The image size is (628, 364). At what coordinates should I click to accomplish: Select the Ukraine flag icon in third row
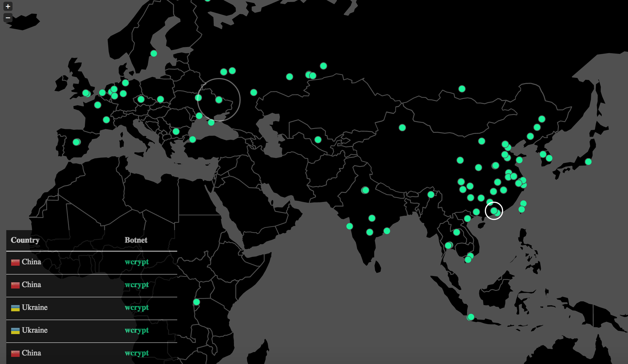pyautogui.click(x=16, y=307)
